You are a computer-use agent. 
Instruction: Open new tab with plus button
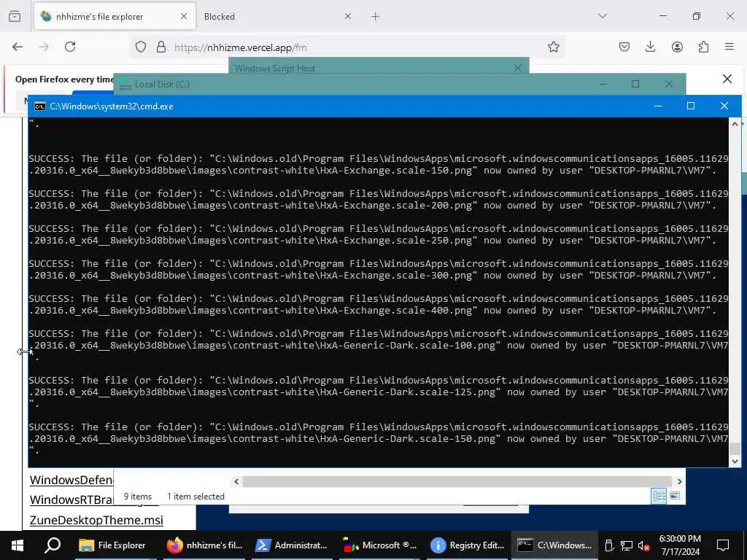click(x=376, y=17)
